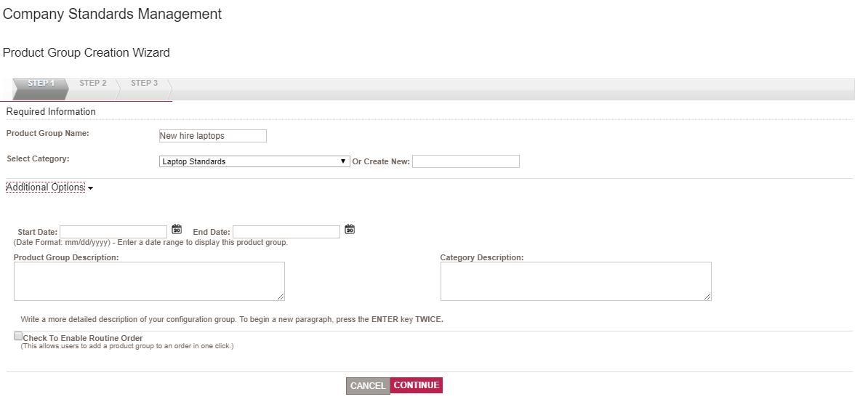Open the End Date calendar picker icon

coord(350,230)
